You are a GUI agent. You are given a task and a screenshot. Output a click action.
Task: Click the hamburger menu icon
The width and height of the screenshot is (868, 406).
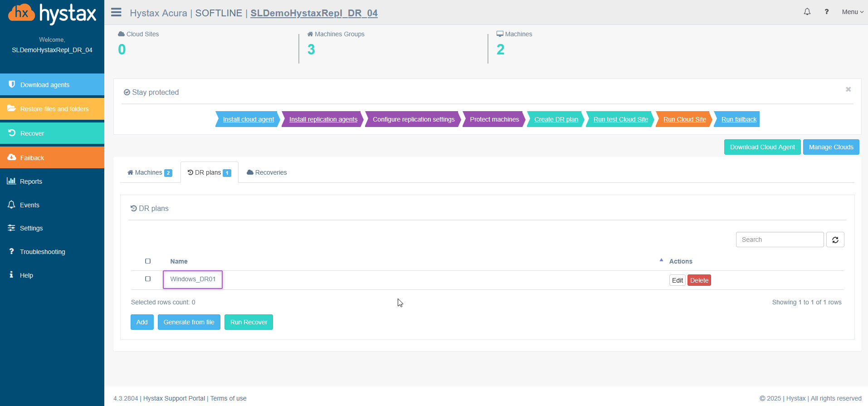(x=116, y=12)
